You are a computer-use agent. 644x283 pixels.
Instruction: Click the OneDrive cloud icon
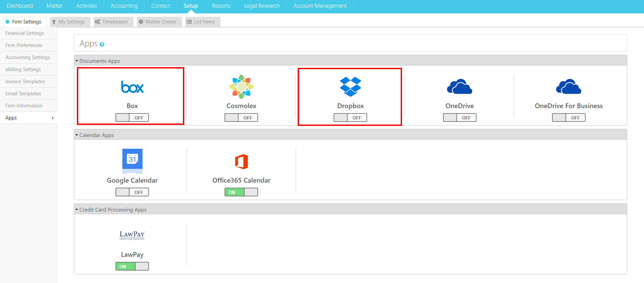point(459,87)
